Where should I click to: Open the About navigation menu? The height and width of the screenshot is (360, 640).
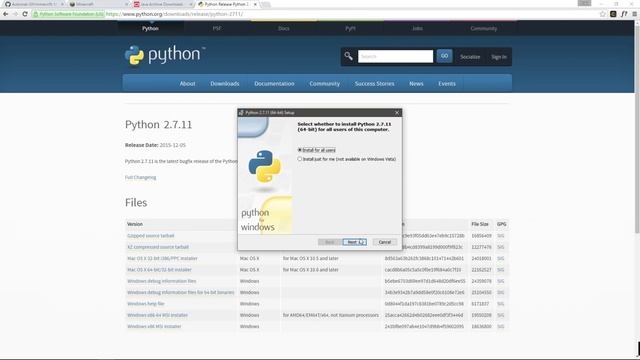[187, 84]
